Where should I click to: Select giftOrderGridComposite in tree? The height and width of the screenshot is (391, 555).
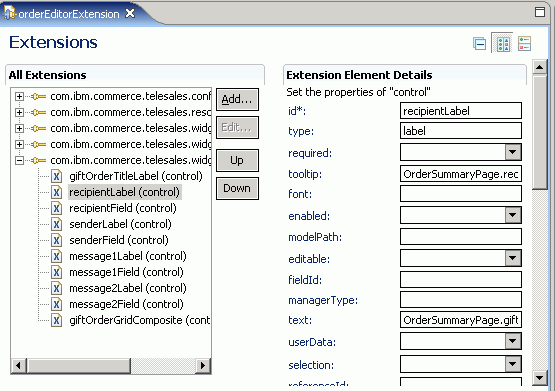(139, 320)
